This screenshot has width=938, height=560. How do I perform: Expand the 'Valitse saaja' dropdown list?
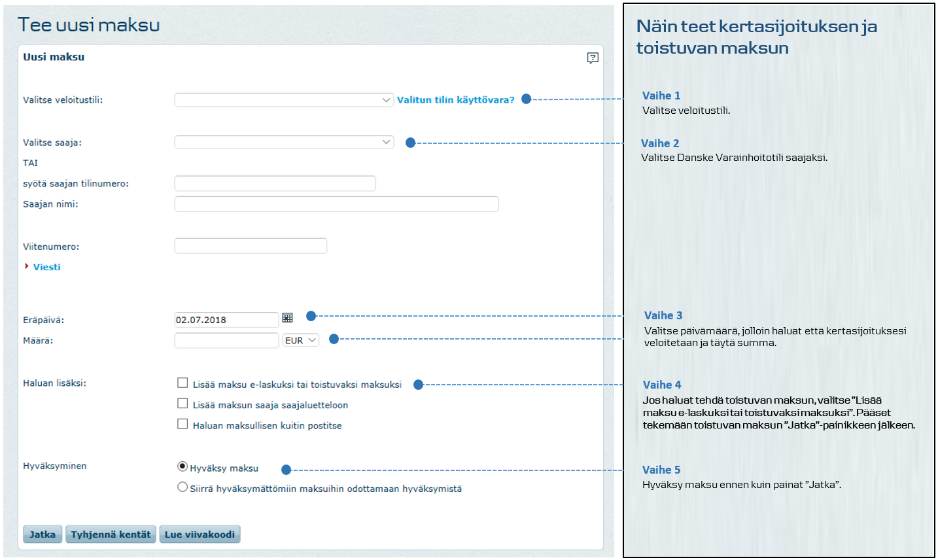(x=283, y=143)
